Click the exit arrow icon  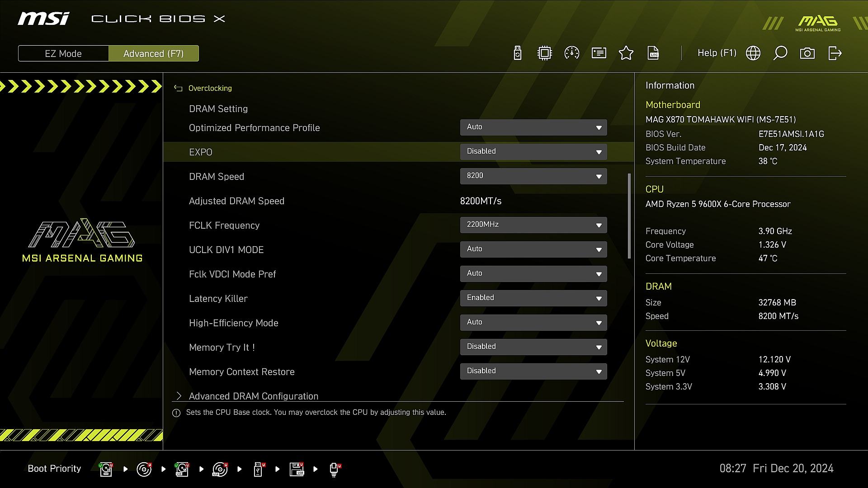tap(835, 53)
